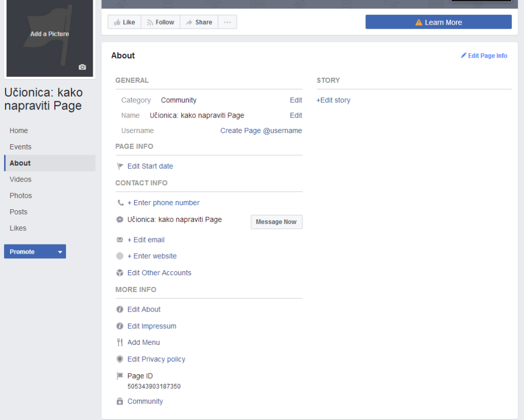Click the shield icon beside Privacy policy
The height and width of the screenshot is (420, 524).
click(x=120, y=359)
